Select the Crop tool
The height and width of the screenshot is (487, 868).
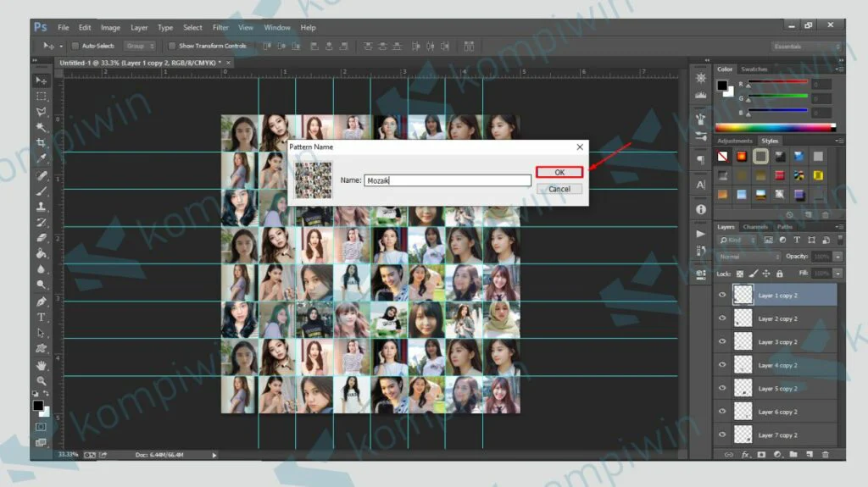[42, 143]
